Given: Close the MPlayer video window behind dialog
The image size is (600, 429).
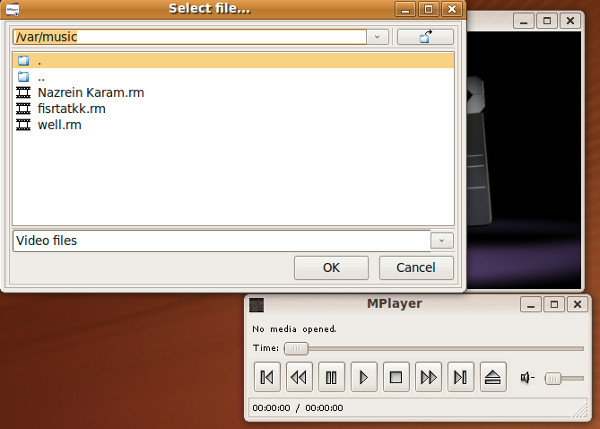Looking at the screenshot, I should 570,21.
